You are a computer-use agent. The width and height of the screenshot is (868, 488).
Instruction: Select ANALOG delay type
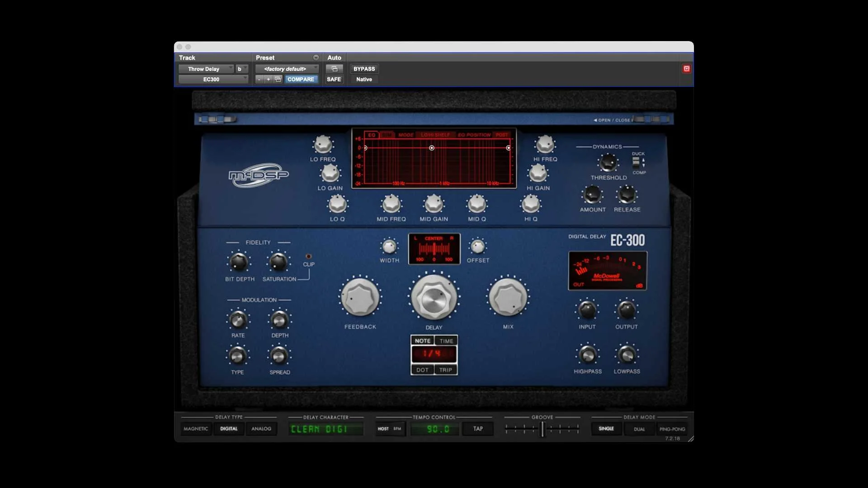click(x=261, y=429)
